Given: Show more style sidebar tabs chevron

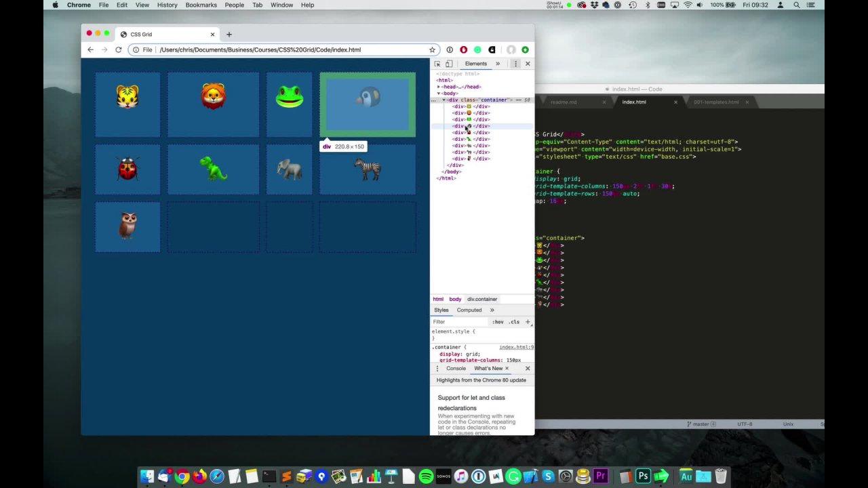Looking at the screenshot, I should point(492,310).
